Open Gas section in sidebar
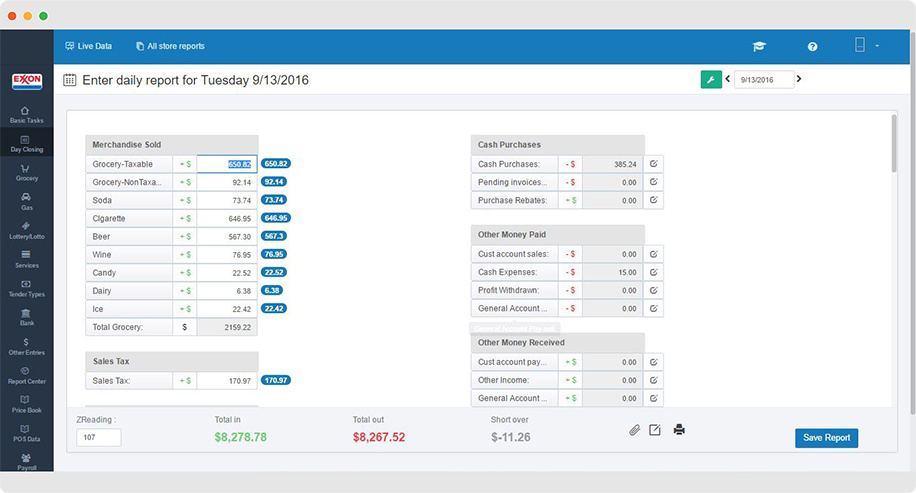 (x=27, y=201)
